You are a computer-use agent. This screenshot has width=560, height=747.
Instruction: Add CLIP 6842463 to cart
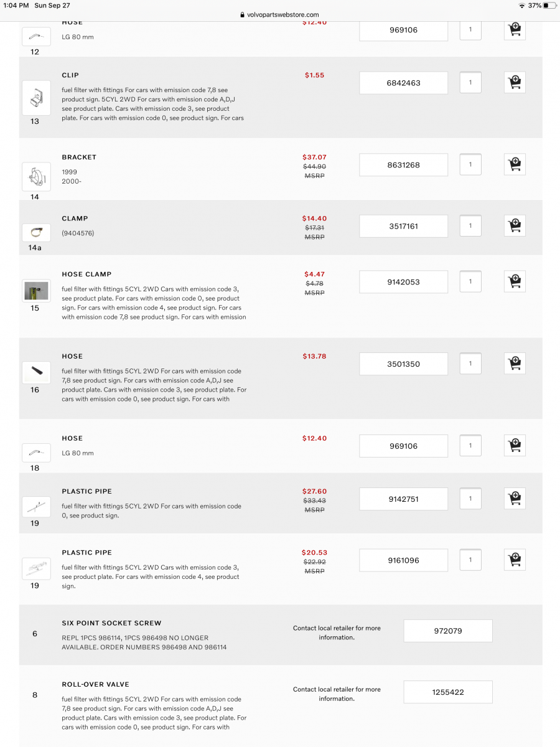pos(515,82)
